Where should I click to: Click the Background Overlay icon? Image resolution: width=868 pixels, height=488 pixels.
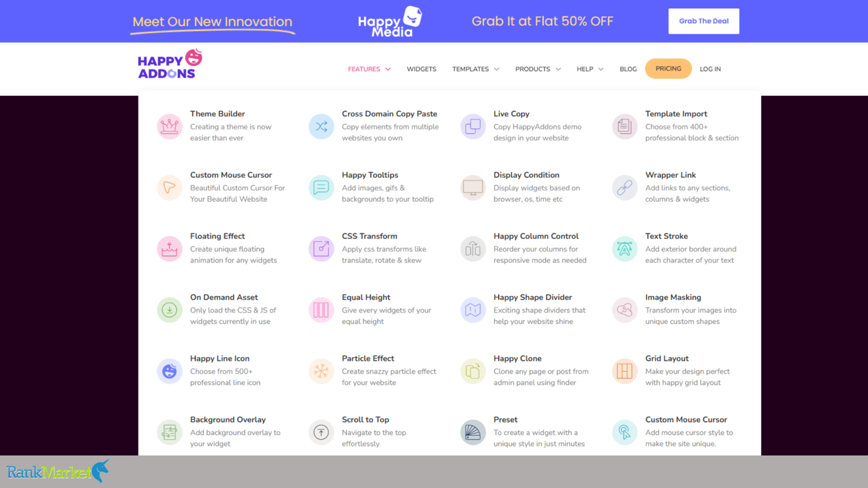tap(170, 432)
